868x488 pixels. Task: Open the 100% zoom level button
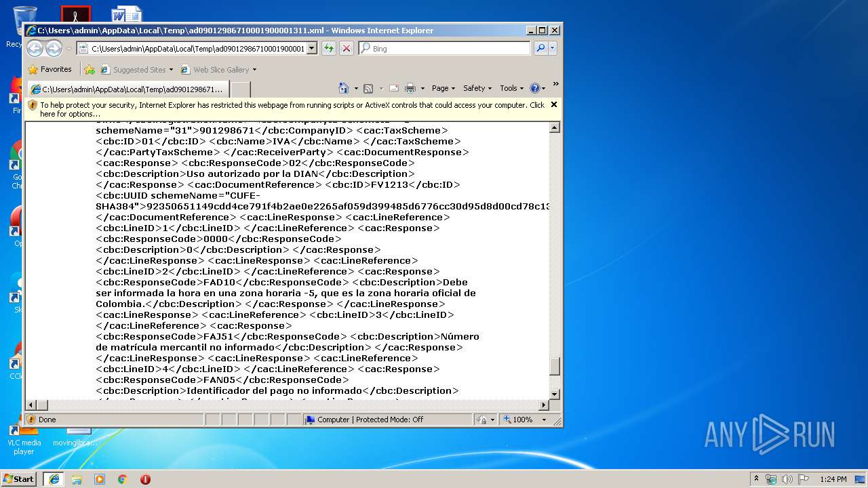[x=519, y=420]
